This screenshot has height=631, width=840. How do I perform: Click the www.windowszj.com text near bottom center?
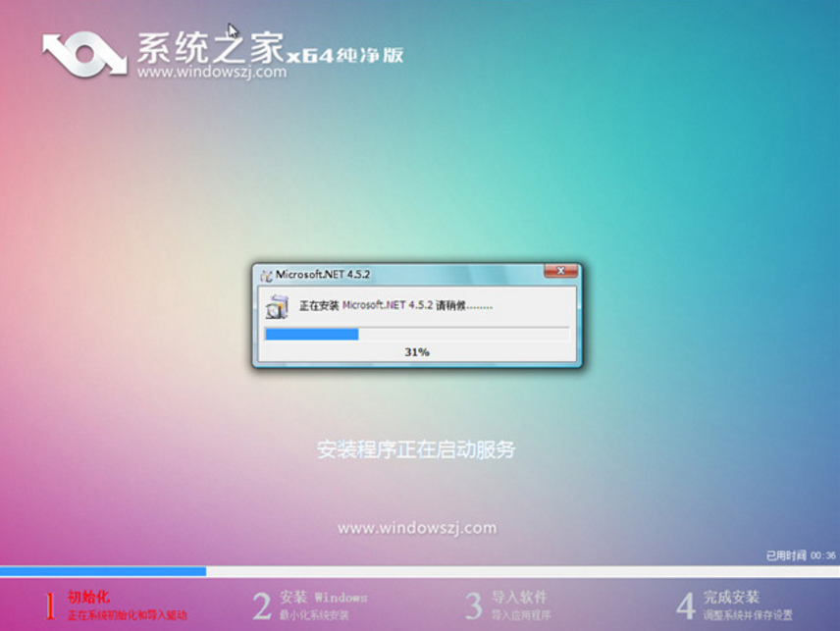point(417,528)
